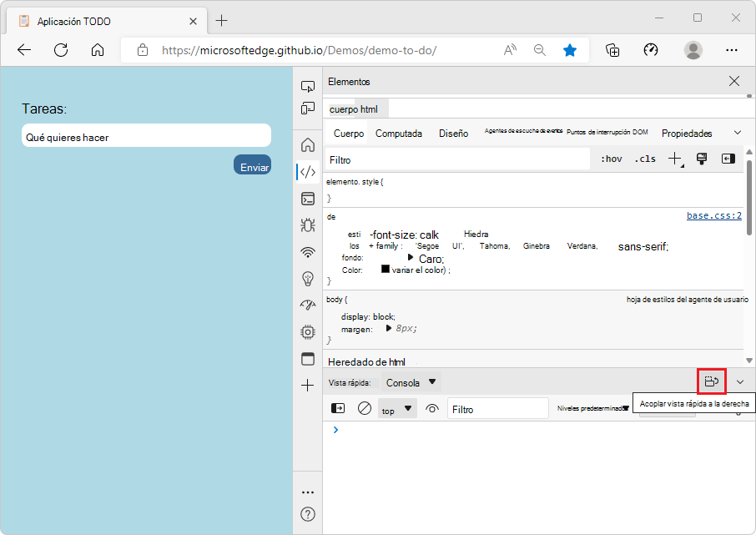Open Agentes de escucha de eventos tab
Screen dimensions: 756x535
[523, 131]
